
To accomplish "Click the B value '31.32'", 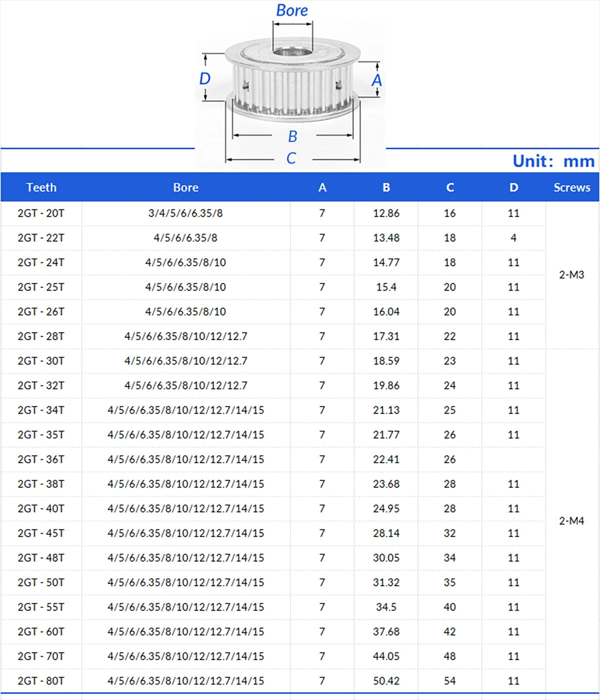I will coord(386,582).
